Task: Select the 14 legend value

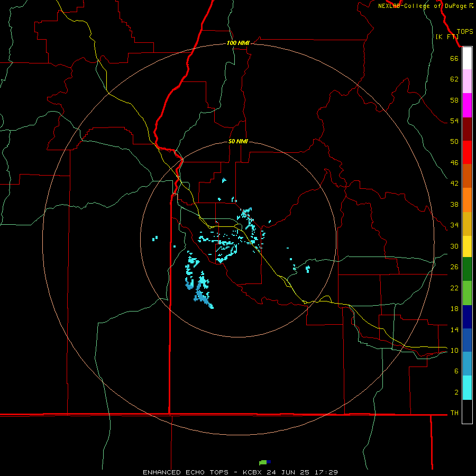Action: point(454,329)
